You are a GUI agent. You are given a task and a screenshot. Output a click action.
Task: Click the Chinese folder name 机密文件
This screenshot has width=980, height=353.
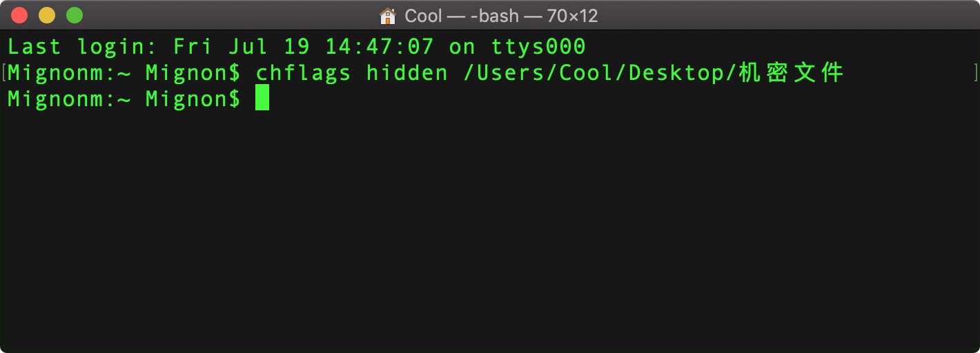791,73
